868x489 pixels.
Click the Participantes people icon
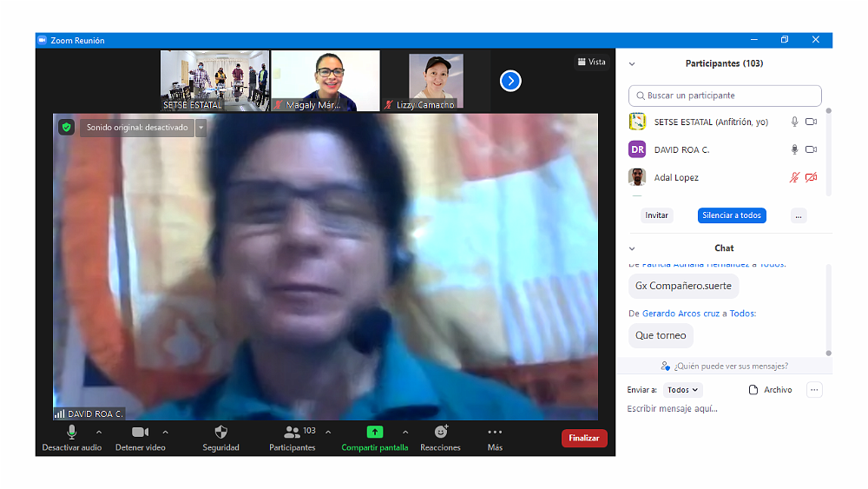(292, 432)
